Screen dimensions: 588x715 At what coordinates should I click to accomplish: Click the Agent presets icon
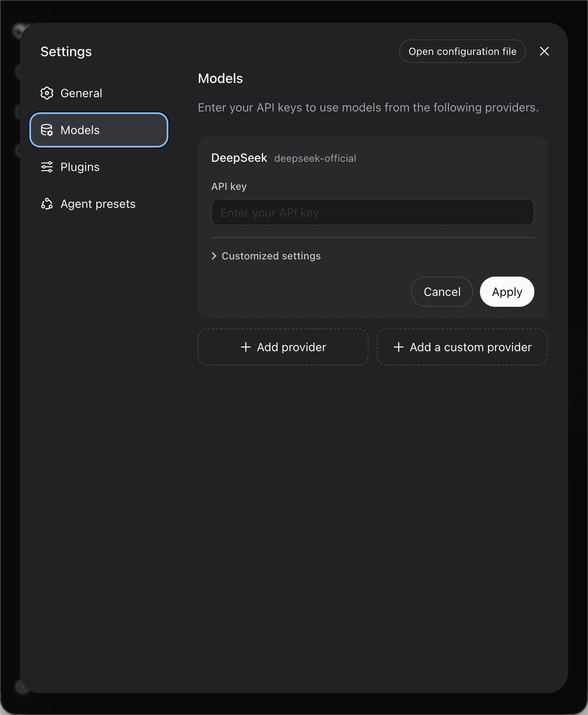47,204
